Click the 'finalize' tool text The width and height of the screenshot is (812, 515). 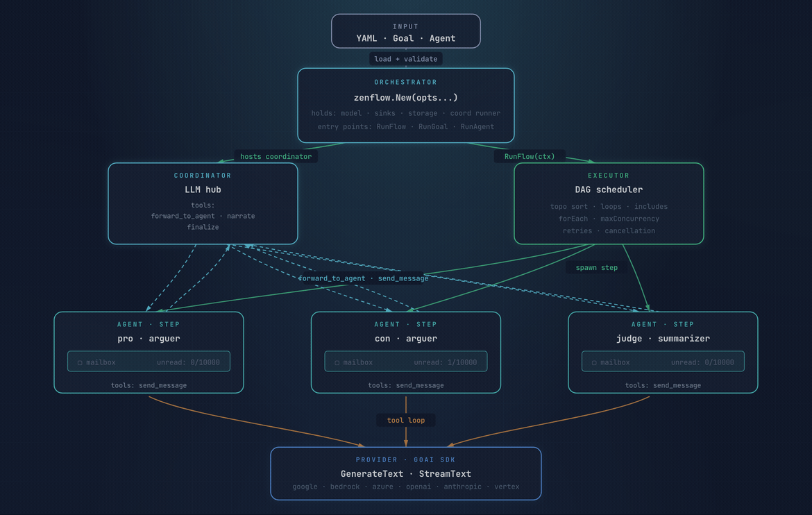tap(203, 228)
